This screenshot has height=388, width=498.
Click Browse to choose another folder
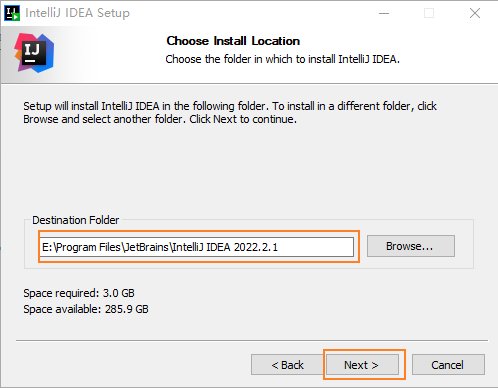point(411,246)
